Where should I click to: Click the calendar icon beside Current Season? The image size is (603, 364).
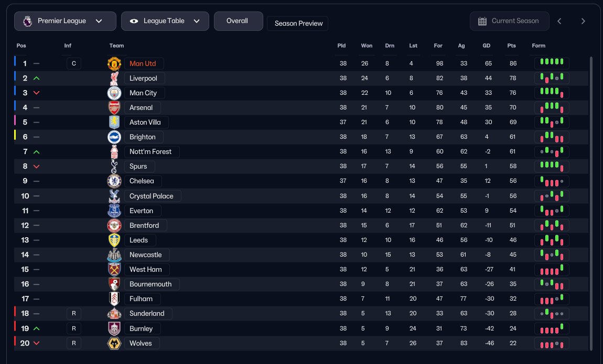(482, 21)
